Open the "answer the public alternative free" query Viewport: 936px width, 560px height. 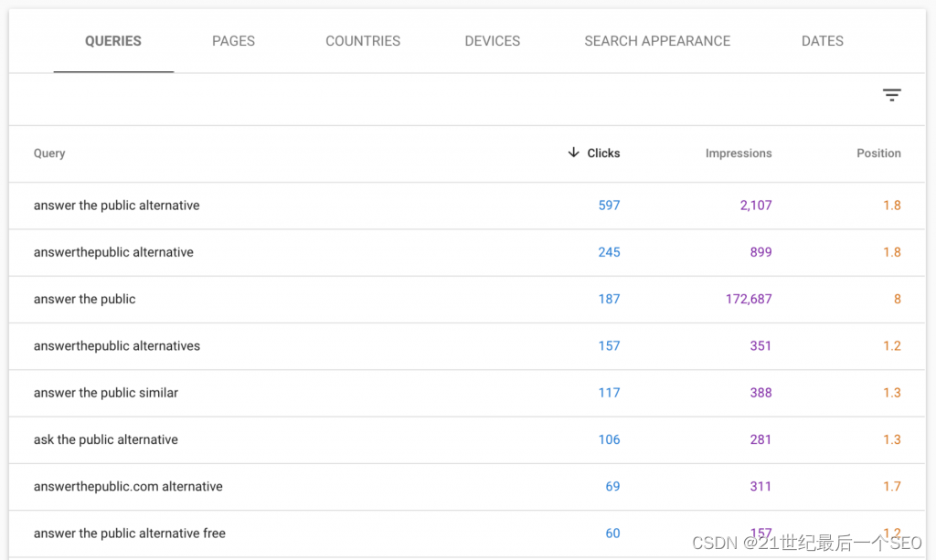point(130,534)
